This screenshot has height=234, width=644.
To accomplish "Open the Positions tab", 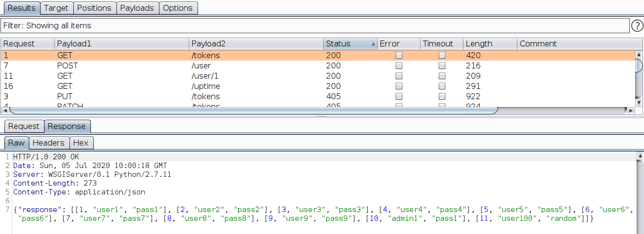I will pyautogui.click(x=94, y=8).
